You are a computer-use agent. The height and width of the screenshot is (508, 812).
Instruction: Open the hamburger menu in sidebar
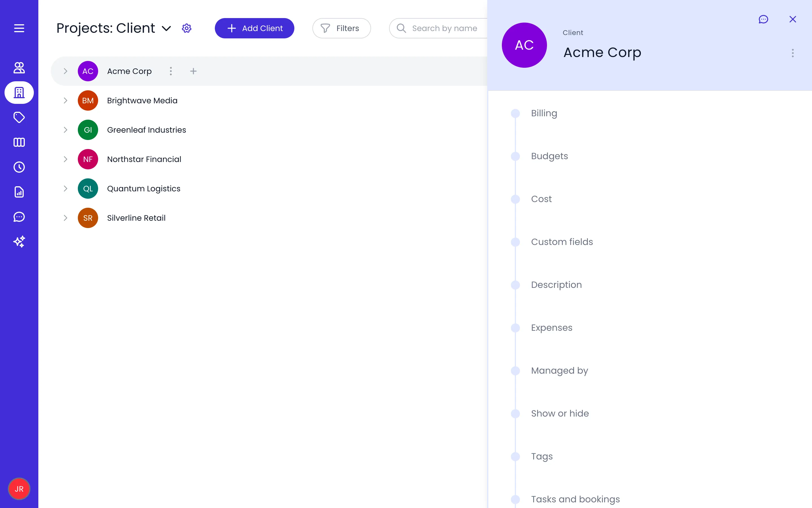[x=19, y=28]
